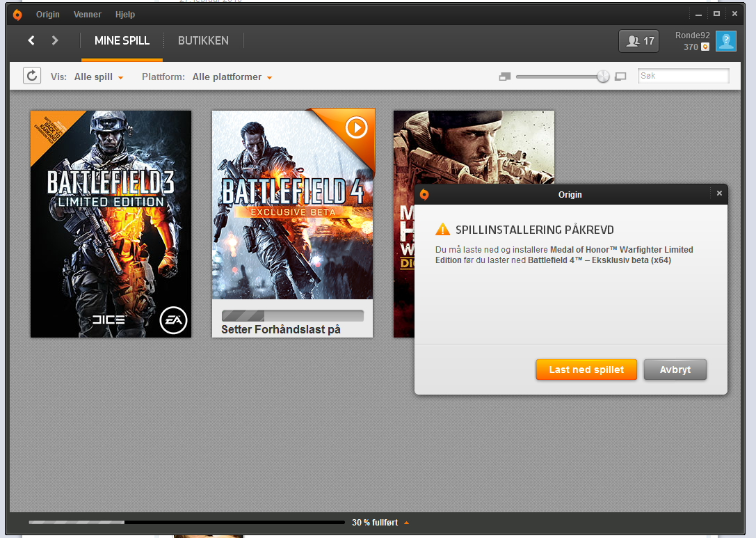Click the Ronde92 username

coord(692,35)
